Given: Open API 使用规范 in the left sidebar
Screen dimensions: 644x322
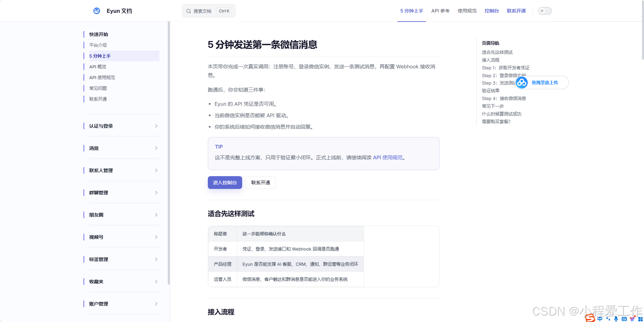Looking at the screenshot, I should [102, 77].
